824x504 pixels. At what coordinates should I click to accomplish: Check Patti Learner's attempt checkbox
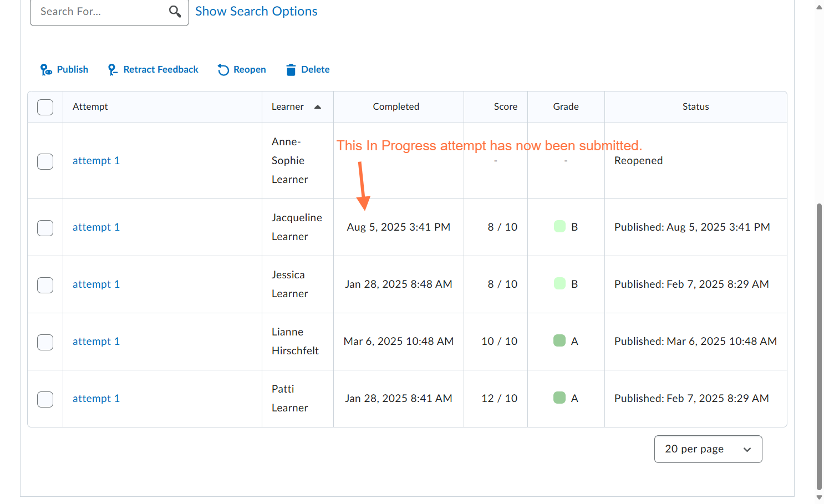tap(45, 399)
